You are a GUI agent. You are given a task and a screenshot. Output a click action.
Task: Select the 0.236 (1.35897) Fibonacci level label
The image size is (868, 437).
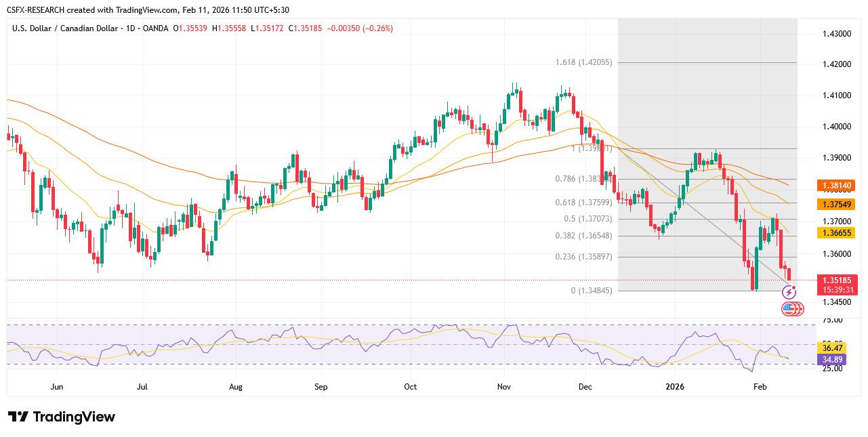[x=583, y=257]
